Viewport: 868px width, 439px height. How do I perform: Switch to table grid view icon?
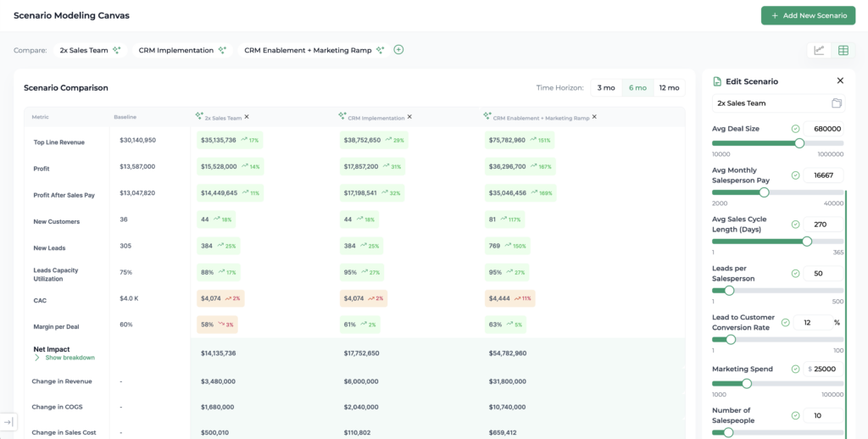pos(843,50)
